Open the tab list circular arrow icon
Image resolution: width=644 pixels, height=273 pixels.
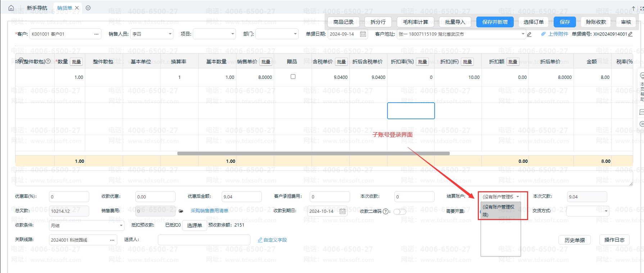[88, 8]
